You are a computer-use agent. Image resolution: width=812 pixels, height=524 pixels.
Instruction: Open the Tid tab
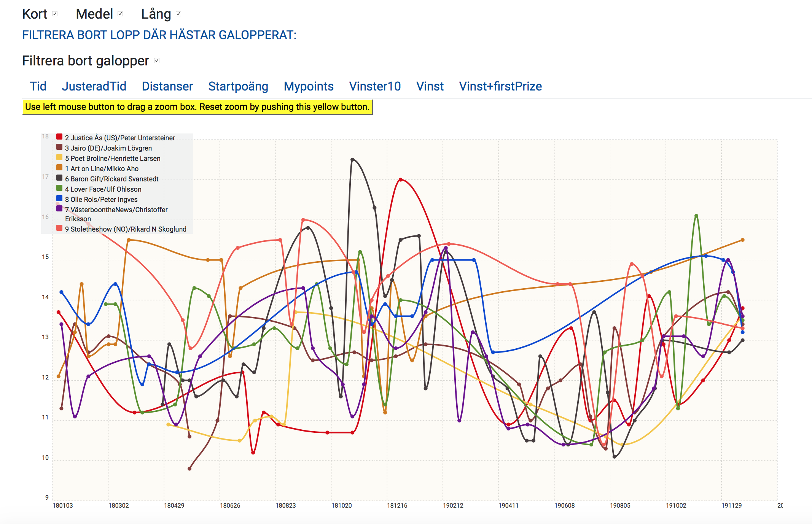point(38,86)
